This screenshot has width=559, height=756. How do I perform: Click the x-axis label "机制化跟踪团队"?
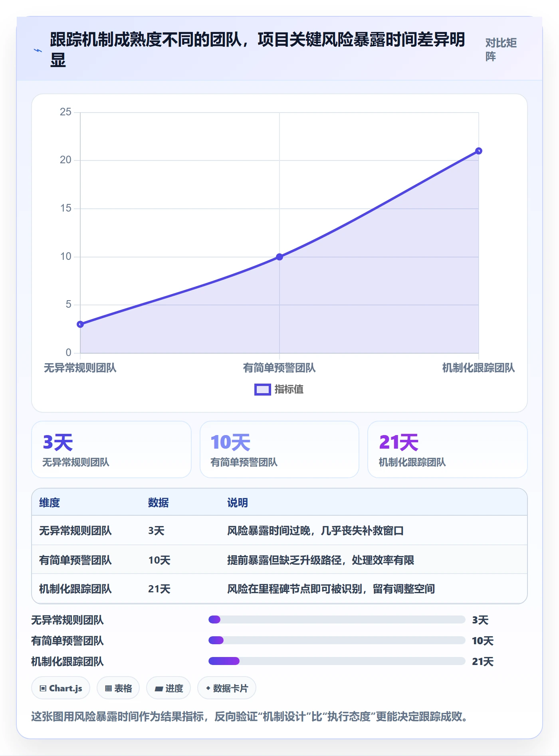478,368
